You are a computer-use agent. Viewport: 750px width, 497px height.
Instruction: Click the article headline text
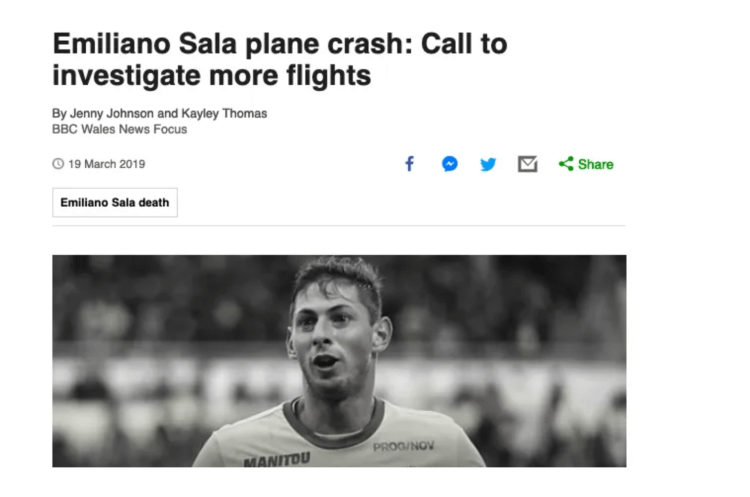[x=279, y=59]
